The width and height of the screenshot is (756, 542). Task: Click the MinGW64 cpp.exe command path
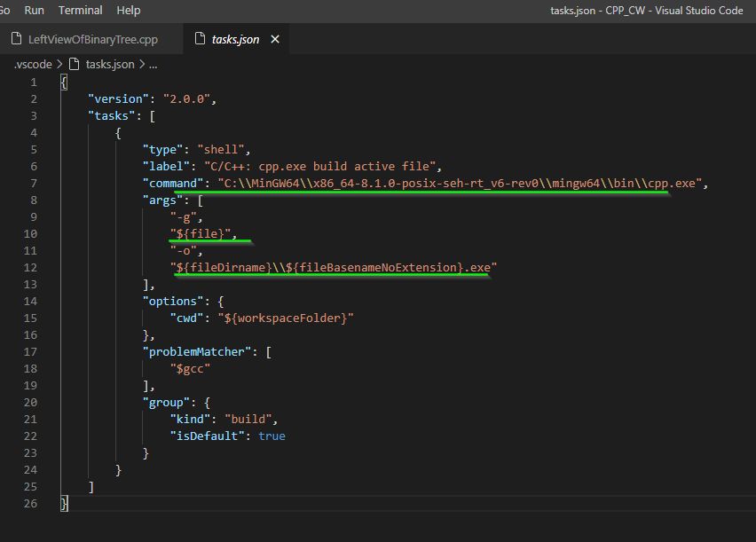(460, 184)
